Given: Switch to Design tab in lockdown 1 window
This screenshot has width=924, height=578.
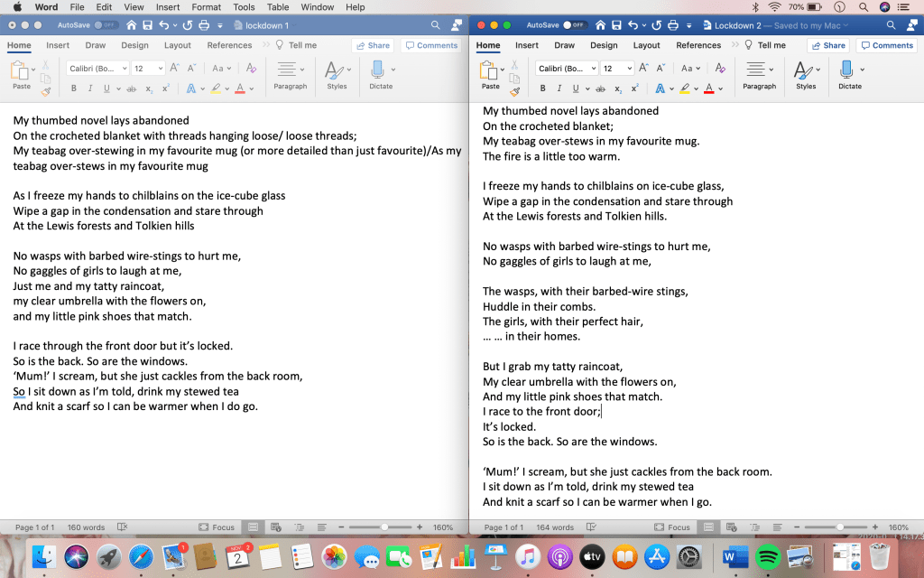Looking at the screenshot, I should [x=134, y=45].
